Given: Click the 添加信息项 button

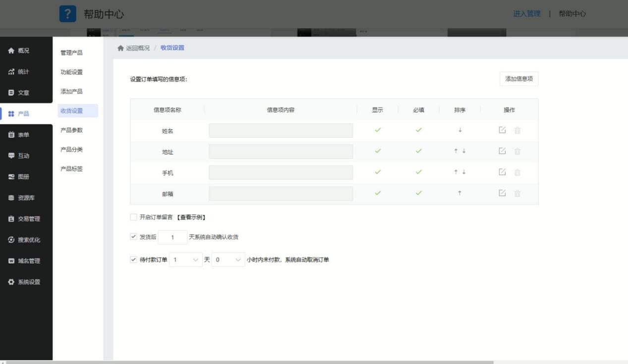Looking at the screenshot, I should [518, 79].
